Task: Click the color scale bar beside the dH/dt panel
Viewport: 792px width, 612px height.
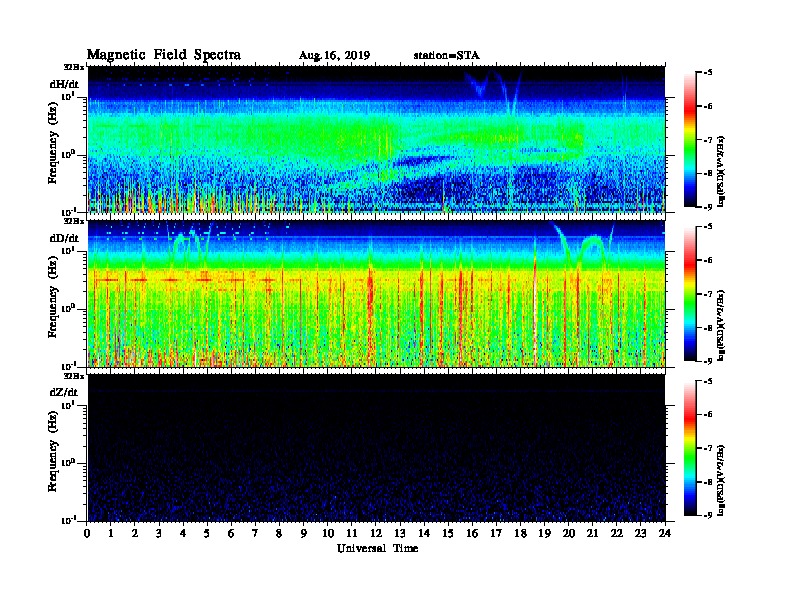Action: [690, 139]
